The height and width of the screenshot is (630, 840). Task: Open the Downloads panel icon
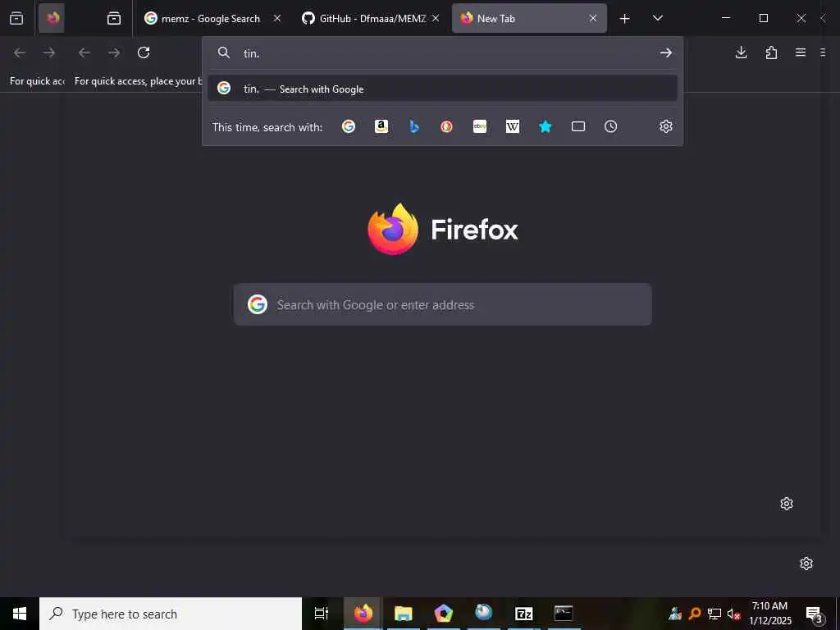(x=742, y=52)
